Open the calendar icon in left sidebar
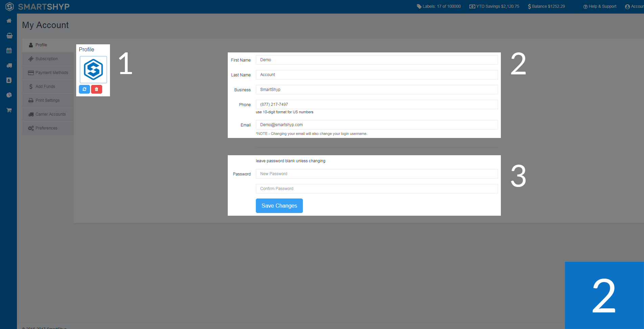This screenshot has width=644, height=329. pos(9,51)
